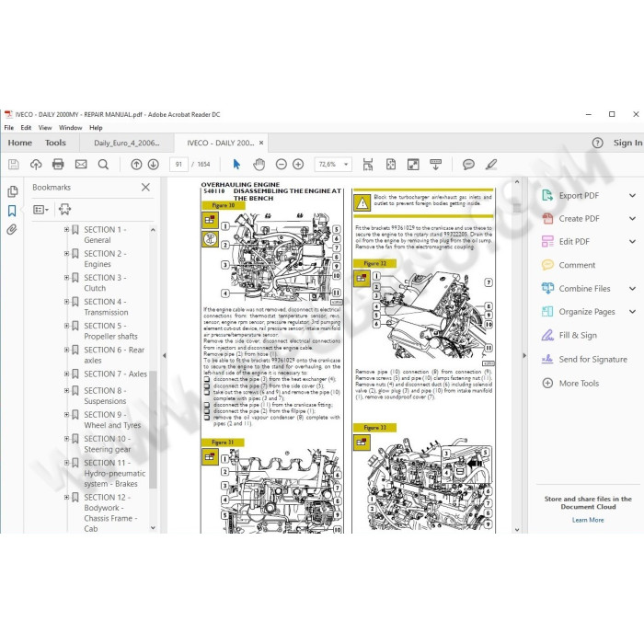Click the bookmarks panel vertical scrollbar
The image size is (644, 644).
point(154,430)
